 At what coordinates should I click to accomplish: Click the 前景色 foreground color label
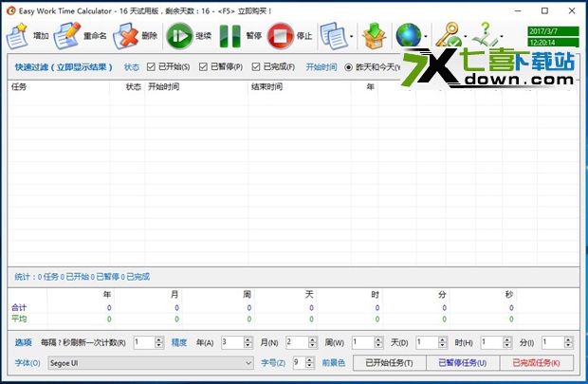point(334,363)
